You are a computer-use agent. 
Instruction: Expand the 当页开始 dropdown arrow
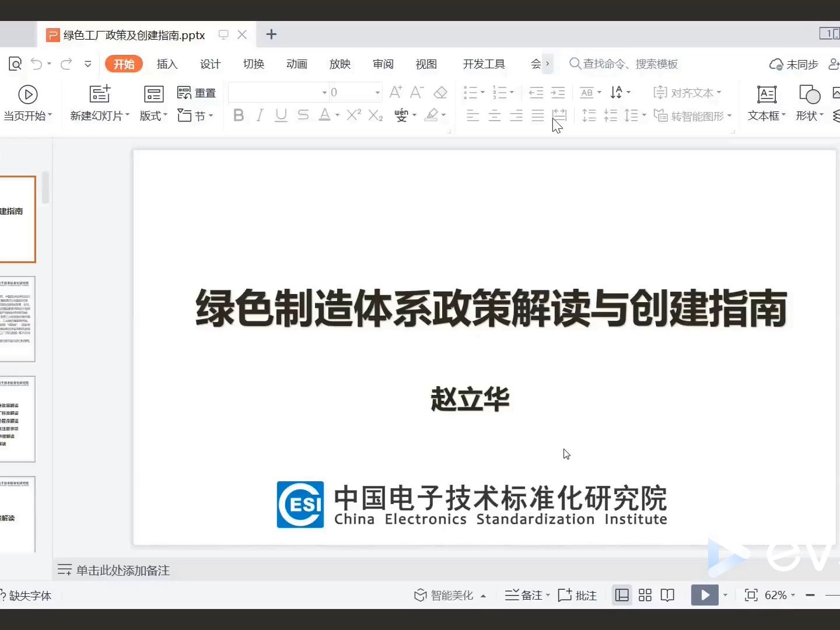point(50,115)
